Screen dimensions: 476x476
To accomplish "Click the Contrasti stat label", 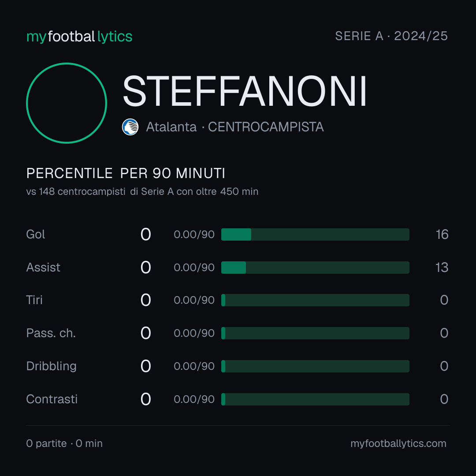I will pos(52,399).
